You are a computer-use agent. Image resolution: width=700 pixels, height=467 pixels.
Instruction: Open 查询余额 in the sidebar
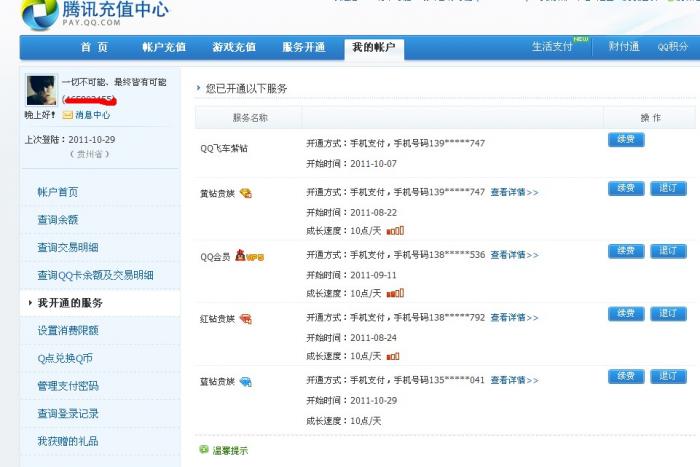[x=58, y=220]
